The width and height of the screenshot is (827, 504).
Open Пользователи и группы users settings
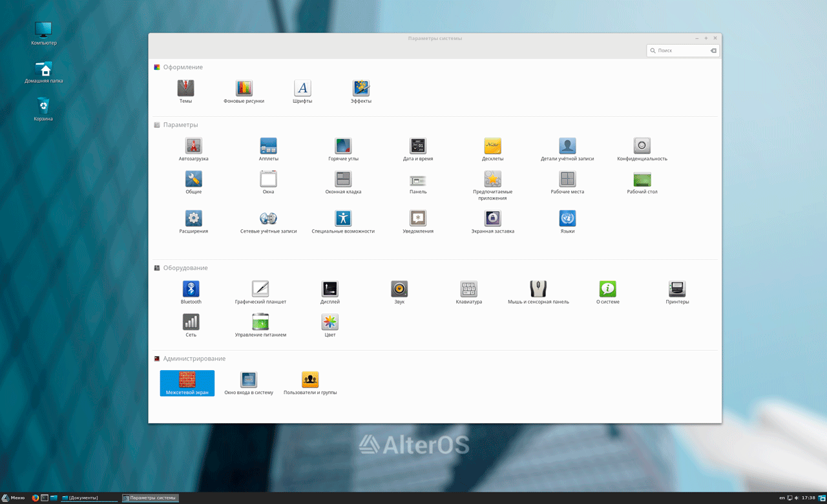point(310,383)
